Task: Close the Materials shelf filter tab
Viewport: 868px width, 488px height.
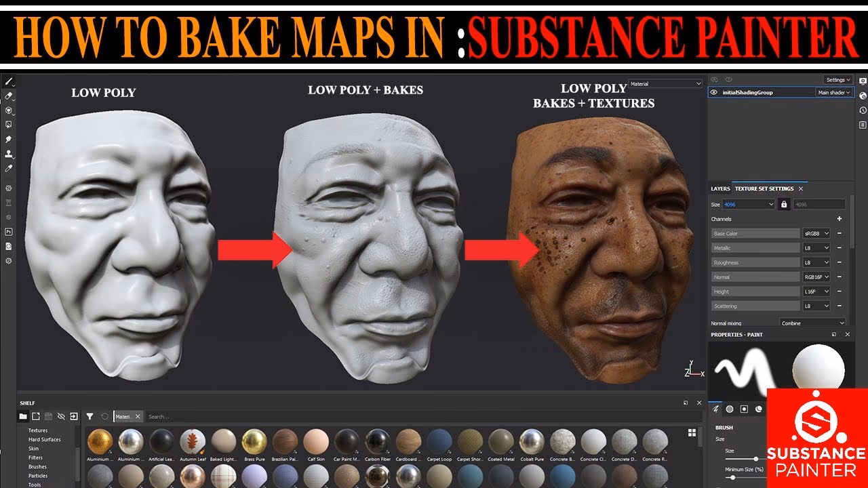Action: [x=138, y=416]
